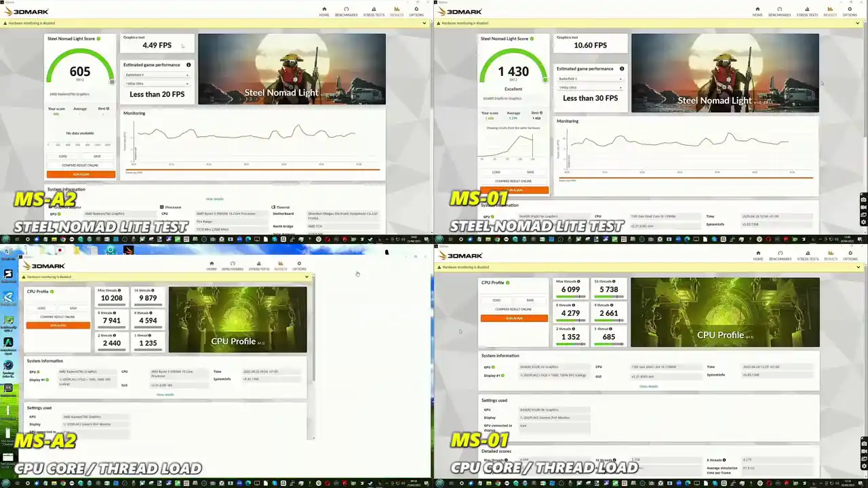Click orange Run Again in 10 208 CPU Profile window
The image size is (868, 488).
point(58,325)
